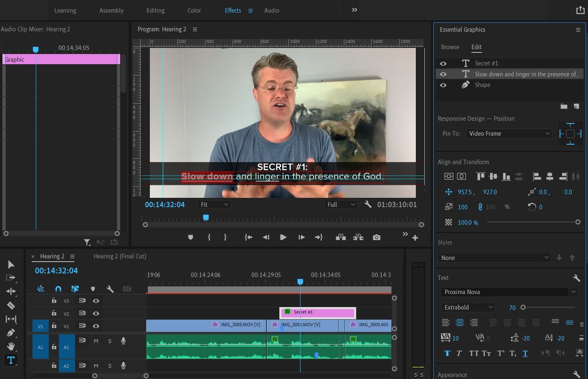Hide the Shape layer
Viewport: 588px width, 379px height.
point(443,85)
